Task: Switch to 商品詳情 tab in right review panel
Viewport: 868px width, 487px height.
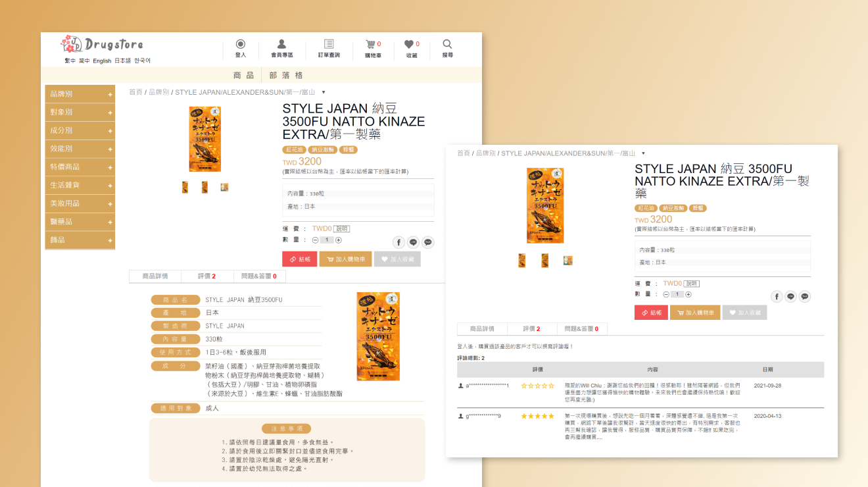Action: pos(482,328)
